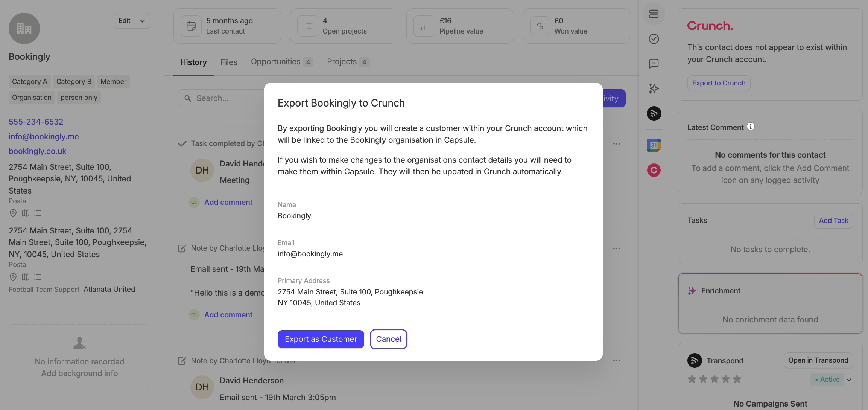Click the Bookingly organisation avatar icon
Image resolution: width=868 pixels, height=410 pixels.
pyautogui.click(x=24, y=28)
